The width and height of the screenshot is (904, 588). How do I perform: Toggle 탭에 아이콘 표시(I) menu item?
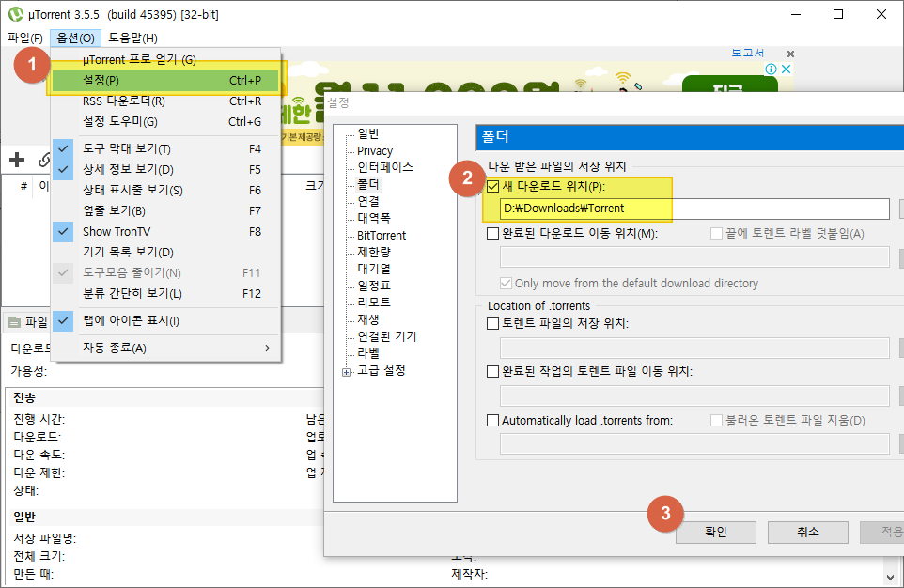point(165,320)
